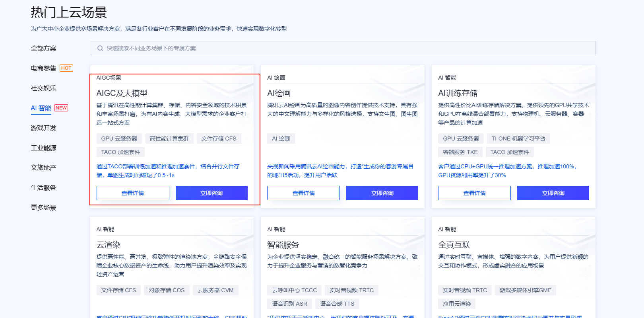Select the AI 智能 category
Image resolution: width=644 pixels, height=318 pixels.
pyautogui.click(x=41, y=108)
